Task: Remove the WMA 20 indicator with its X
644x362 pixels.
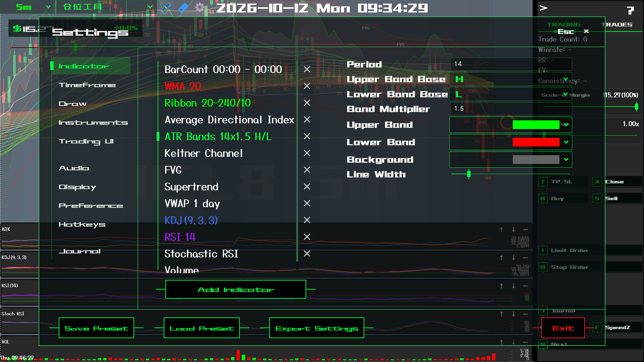Action: point(307,86)
